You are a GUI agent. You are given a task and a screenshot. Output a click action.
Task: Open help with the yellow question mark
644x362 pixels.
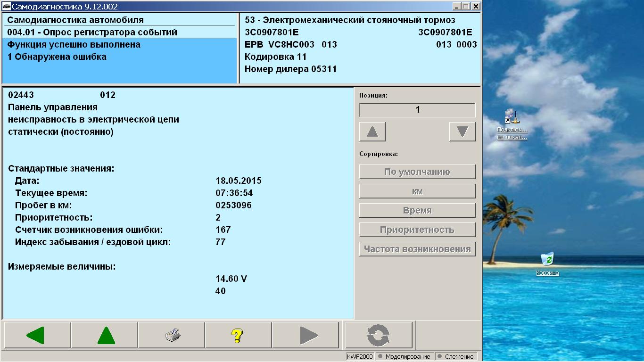(x=238, y=335)
